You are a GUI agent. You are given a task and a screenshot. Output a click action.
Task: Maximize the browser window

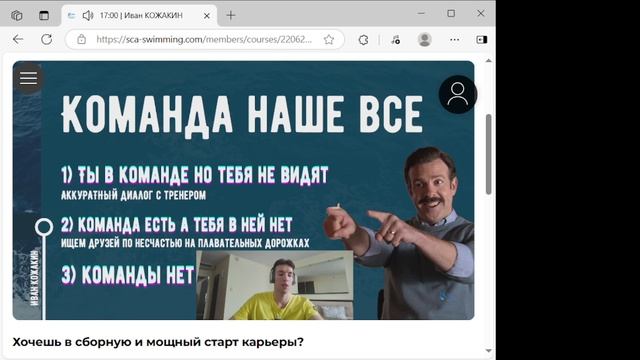pos(451,13)
